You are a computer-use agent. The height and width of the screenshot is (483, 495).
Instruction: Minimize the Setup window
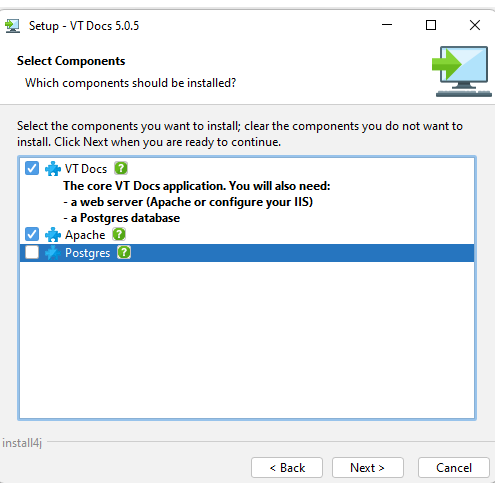[x=387, y=25]
